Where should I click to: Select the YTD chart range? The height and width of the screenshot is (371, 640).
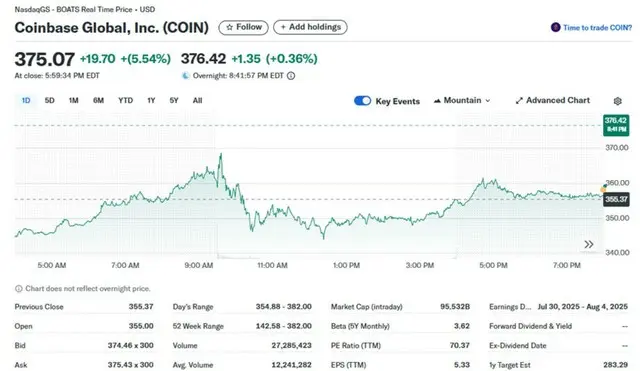point(125,100)
